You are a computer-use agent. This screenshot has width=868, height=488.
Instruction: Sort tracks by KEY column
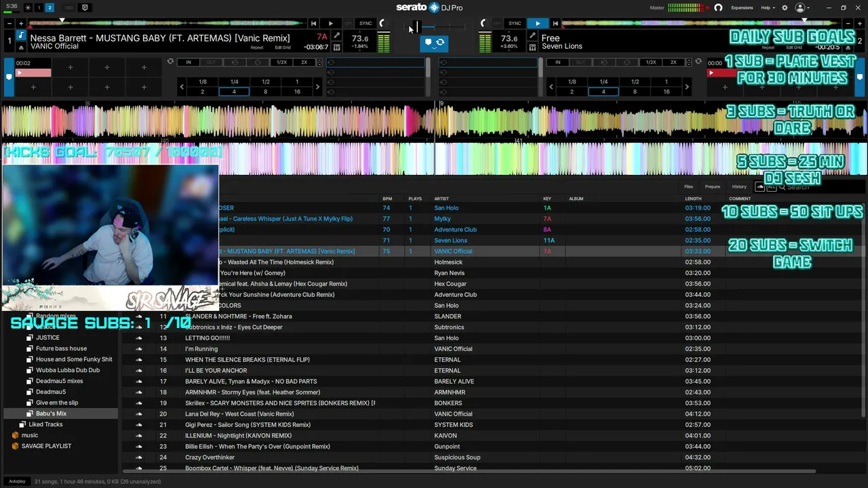(x=547, y=199)
